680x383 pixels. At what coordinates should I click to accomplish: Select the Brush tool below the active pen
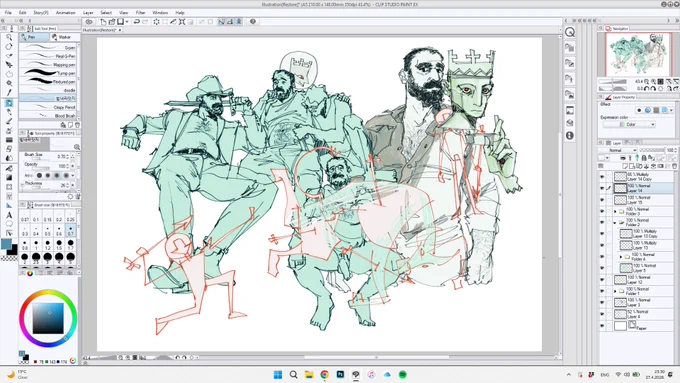click(9, 121)
